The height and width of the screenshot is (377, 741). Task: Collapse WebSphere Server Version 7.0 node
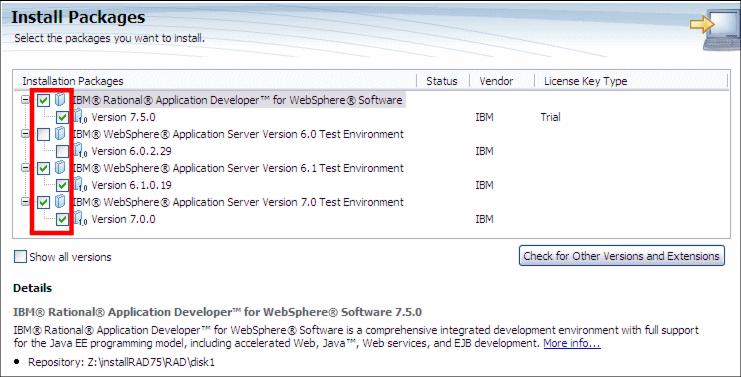coord(25,202)
